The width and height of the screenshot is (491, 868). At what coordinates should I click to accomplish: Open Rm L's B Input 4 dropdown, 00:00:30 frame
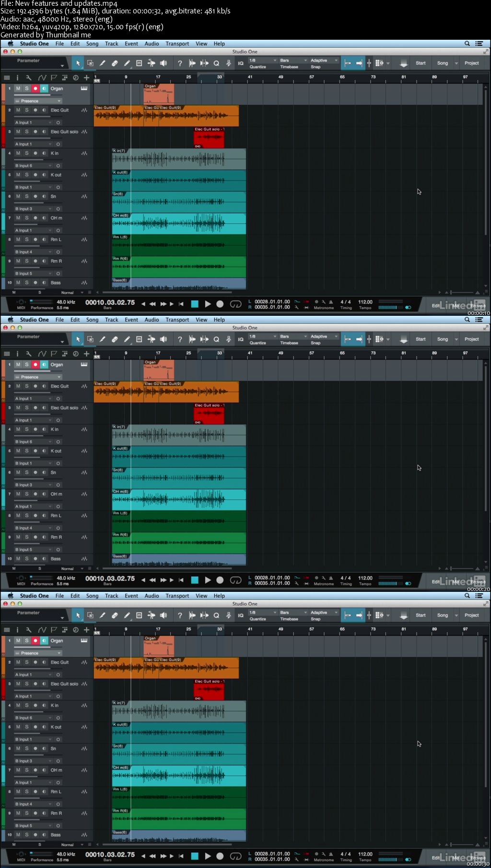pos(33,804)
